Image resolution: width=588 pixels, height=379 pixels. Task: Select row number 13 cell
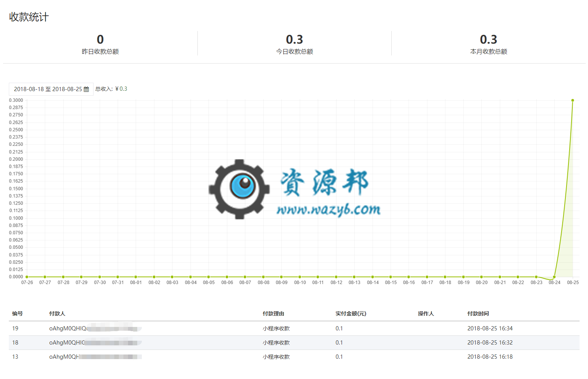[x=15, y=357]
